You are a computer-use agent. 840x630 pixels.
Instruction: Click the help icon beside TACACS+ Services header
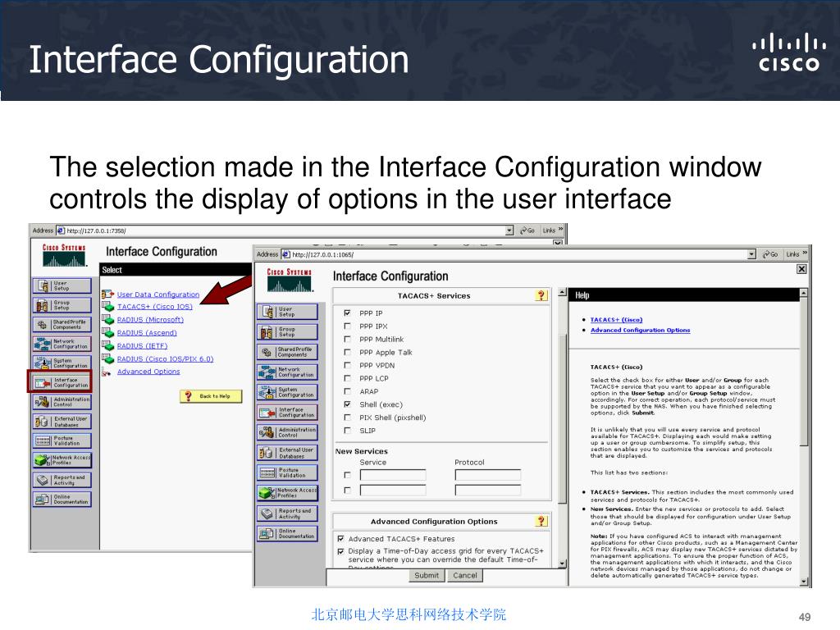click(x=541, y=295)
